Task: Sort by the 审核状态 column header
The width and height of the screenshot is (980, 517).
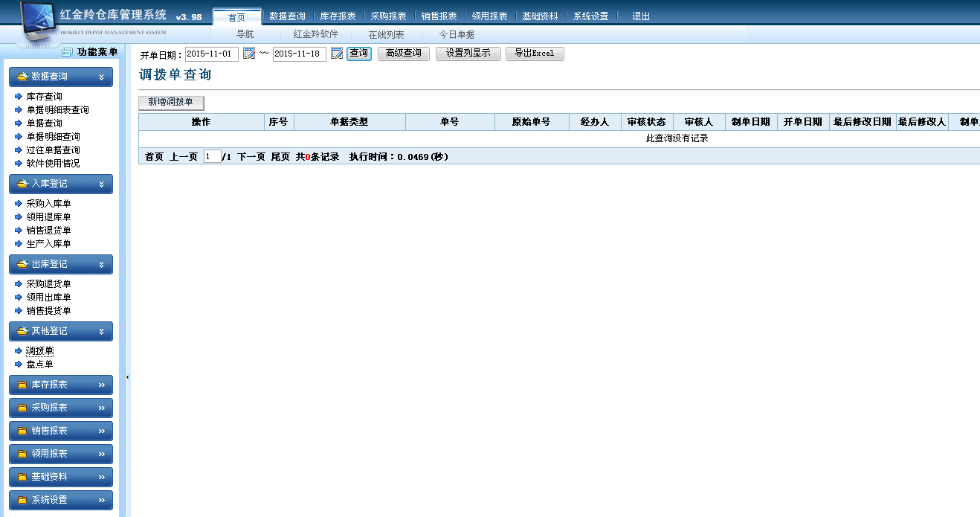Action: click(647, 122)
